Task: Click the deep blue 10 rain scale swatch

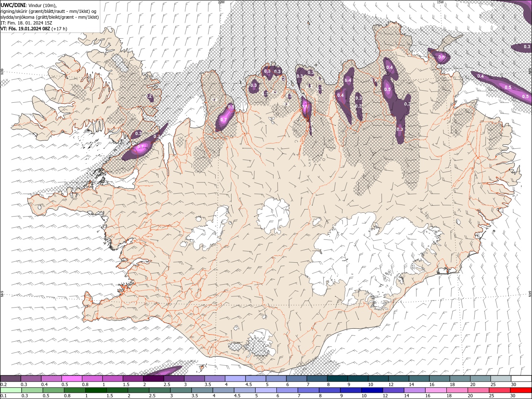Action: 372,390
